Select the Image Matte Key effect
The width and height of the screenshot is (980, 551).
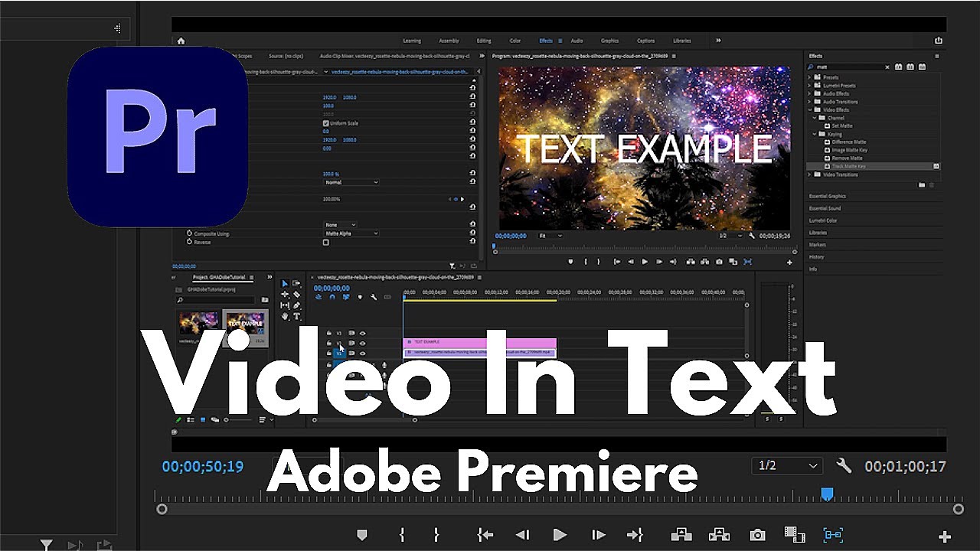850,150
